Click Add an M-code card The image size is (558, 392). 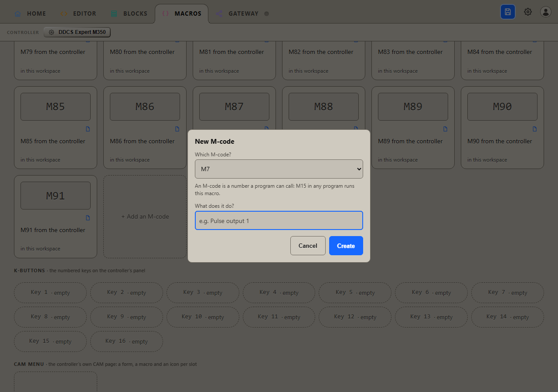(145, 216)
